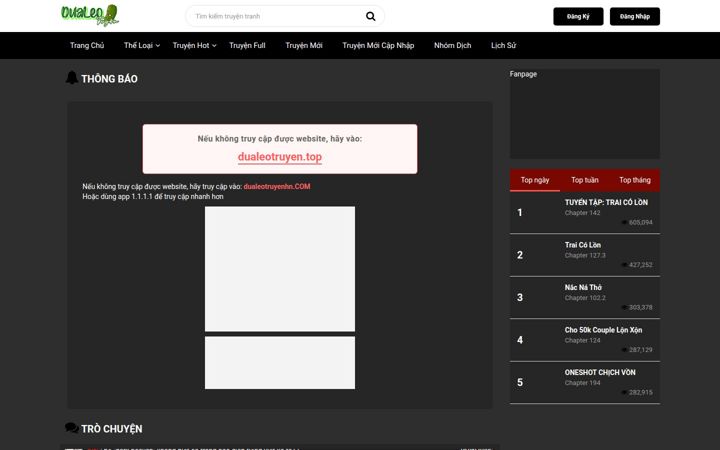
Task: Click the eye icon beside 282,915
Action: [x=624, y=393]
